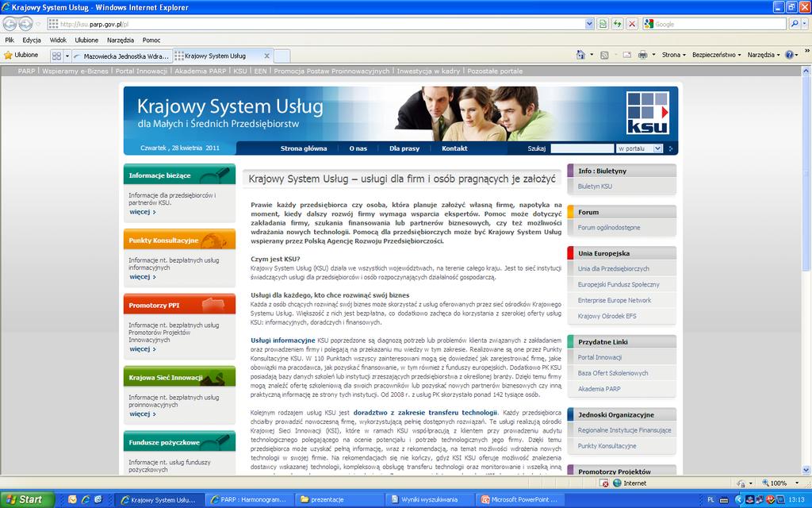Stop loading with the red X icon
This screenshot has height=508, width=812.
(632, 24)
